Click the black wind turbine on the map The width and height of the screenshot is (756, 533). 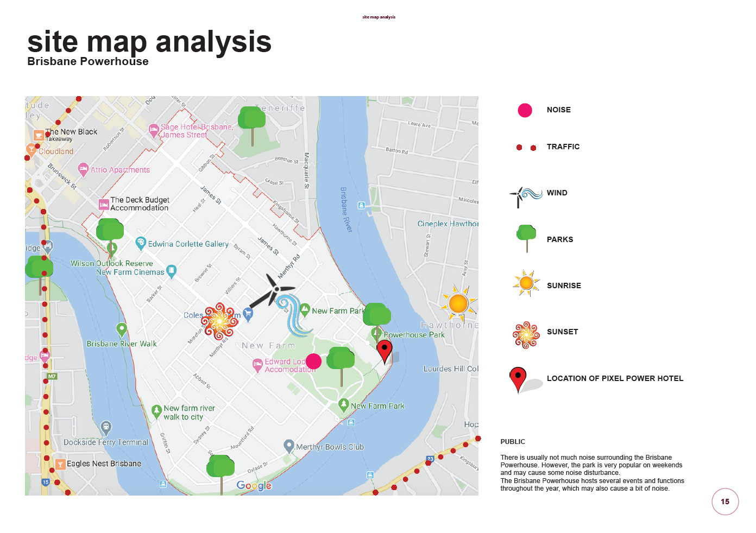(272, 291)
